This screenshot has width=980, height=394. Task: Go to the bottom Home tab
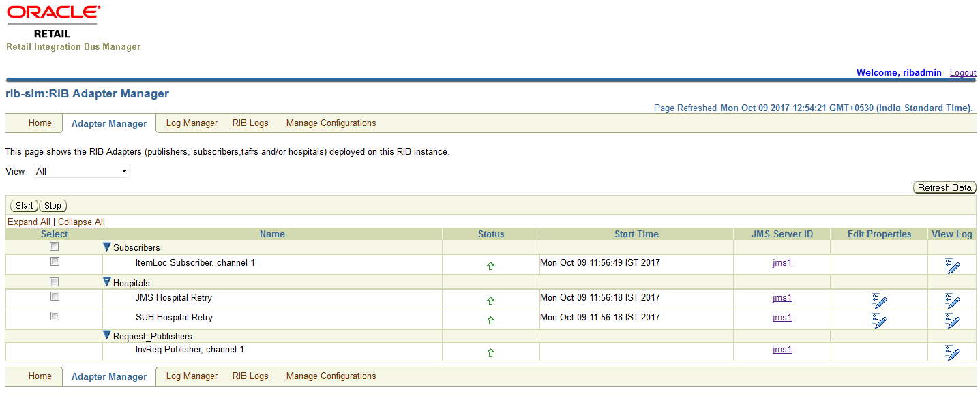(x=40, y=376)
